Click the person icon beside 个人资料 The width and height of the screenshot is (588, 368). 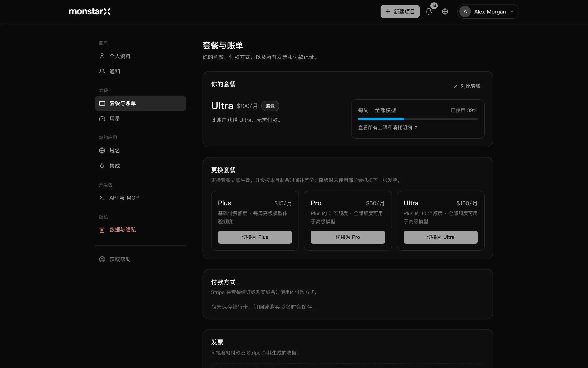click(x=102, y=56)
